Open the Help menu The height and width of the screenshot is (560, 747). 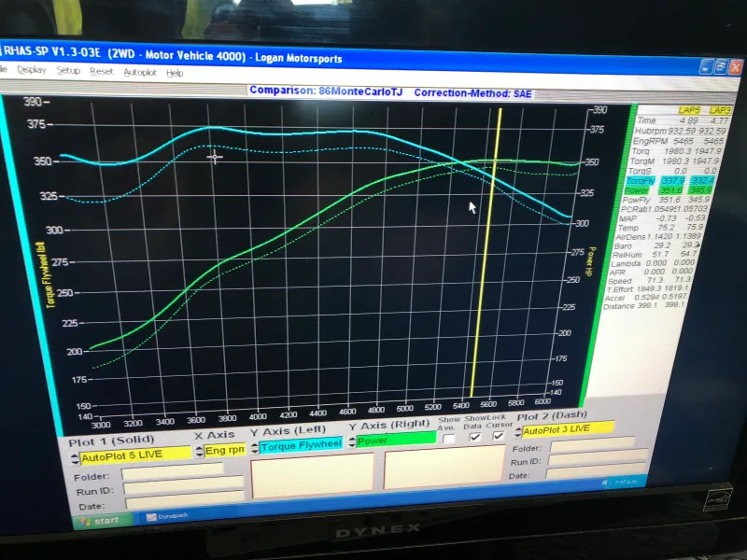[x=175, y=73]
